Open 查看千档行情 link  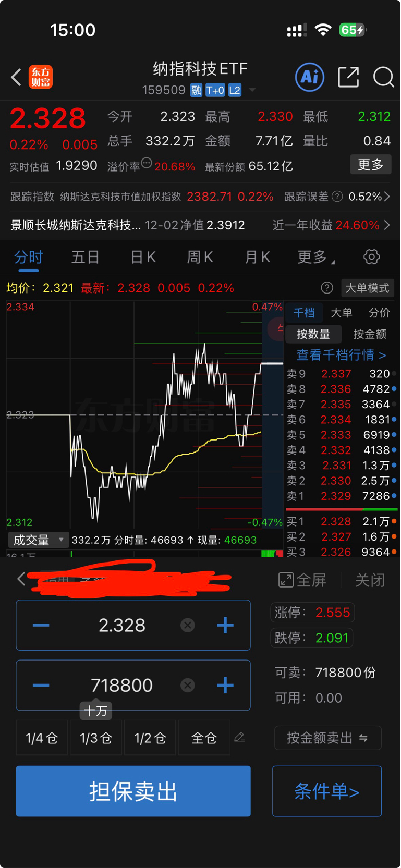(342, 355)
